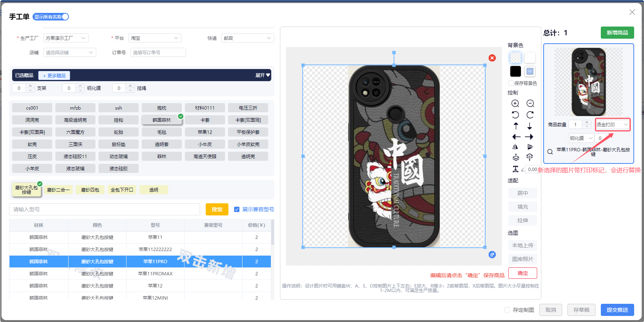This screenshot has width=644, height=322.
Task: Select 韩国菲林 material tag
Action: tap(162, 120)
